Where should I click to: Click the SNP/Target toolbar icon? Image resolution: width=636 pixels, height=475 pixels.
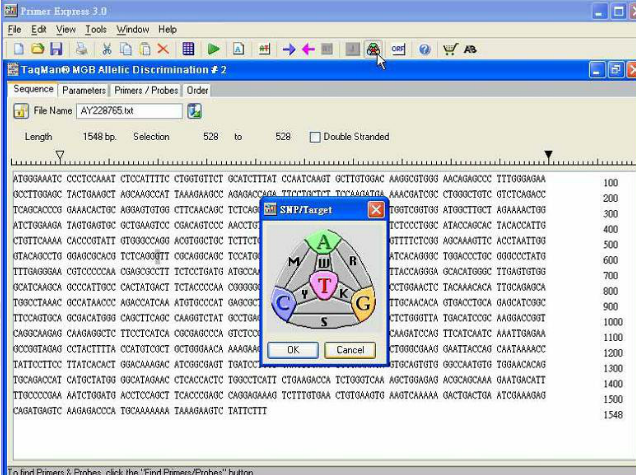coord(373,49)
